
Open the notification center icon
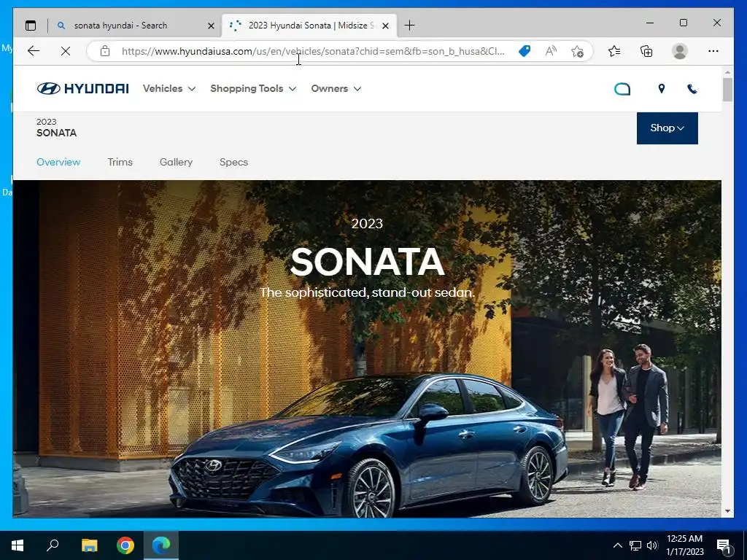click(724, 546)
